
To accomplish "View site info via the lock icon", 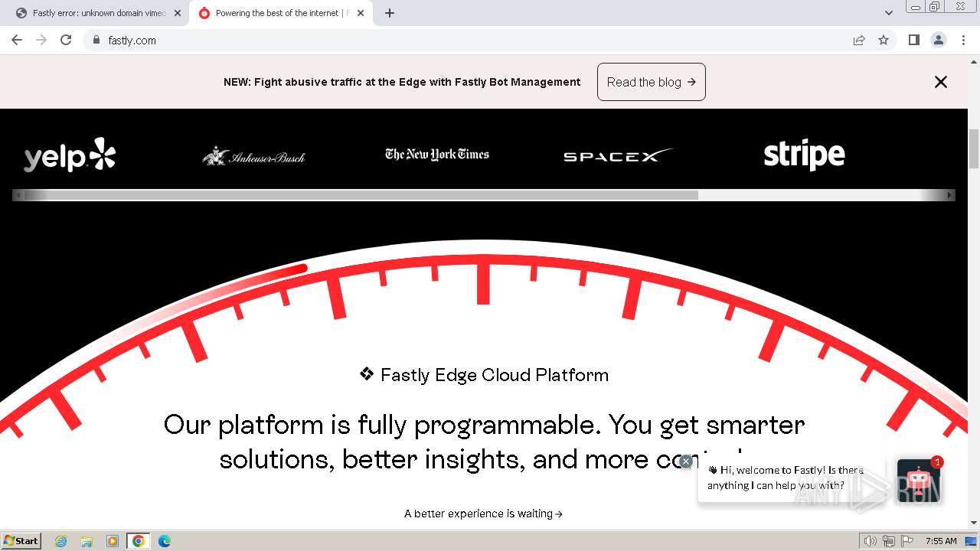I will (96, 40).
